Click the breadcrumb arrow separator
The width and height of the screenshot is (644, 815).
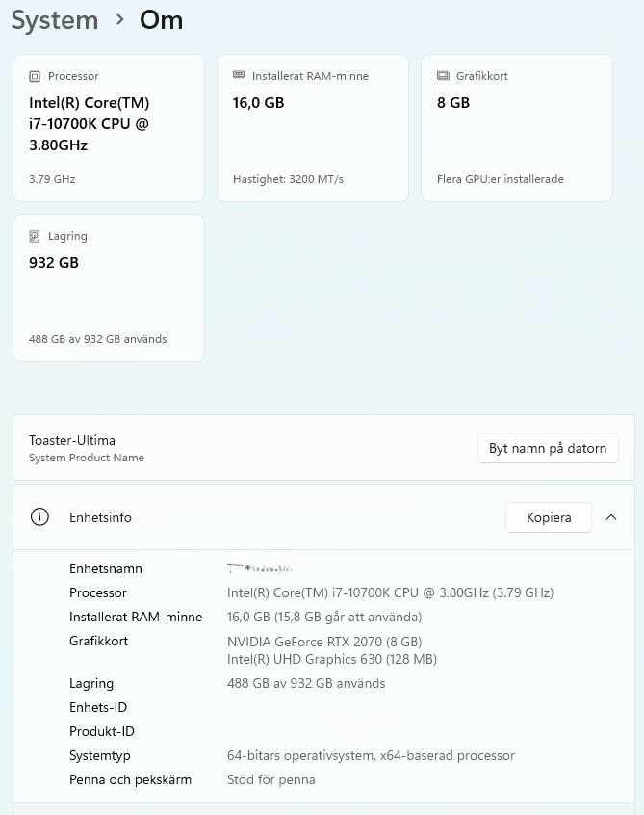point(120,20)
